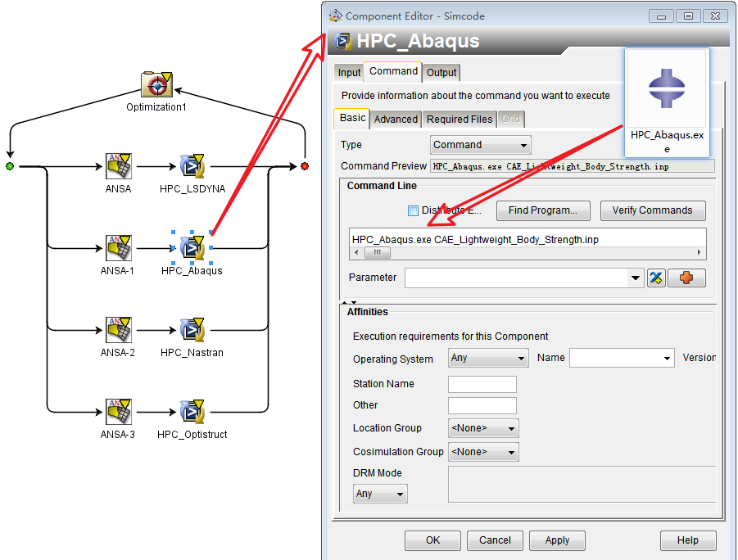
Task: Select the Advanced sub-tab
Action: pyautogui.click(x=396, y=119)
